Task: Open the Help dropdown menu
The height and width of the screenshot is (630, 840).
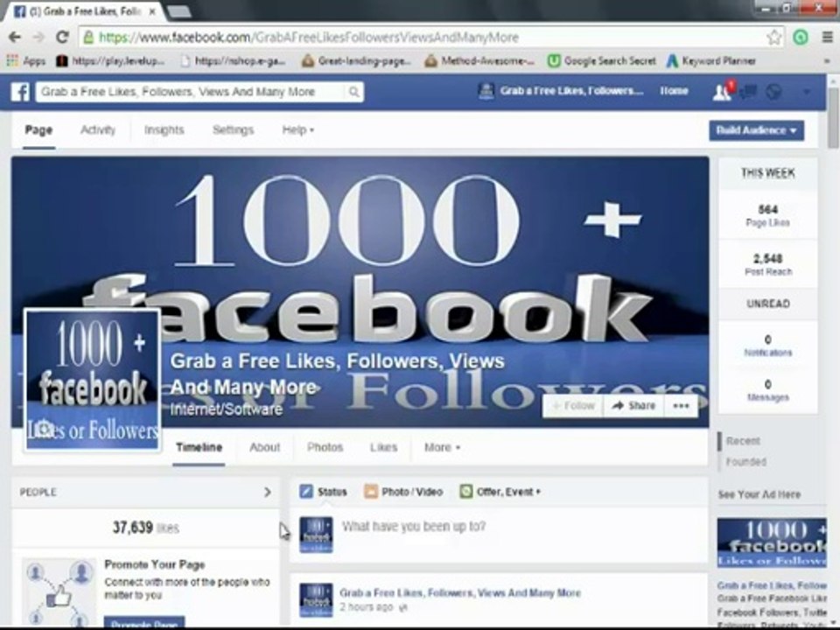Action: click(x=297, y=129)
